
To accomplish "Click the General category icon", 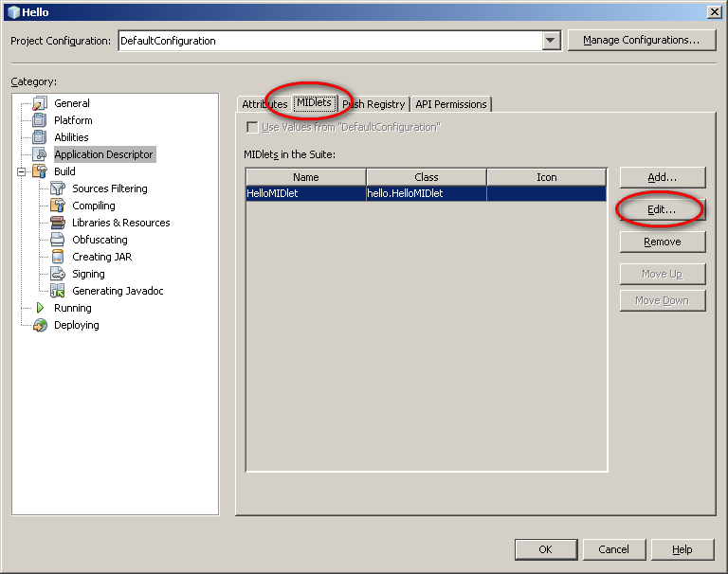I will click(x=40, y=103).
